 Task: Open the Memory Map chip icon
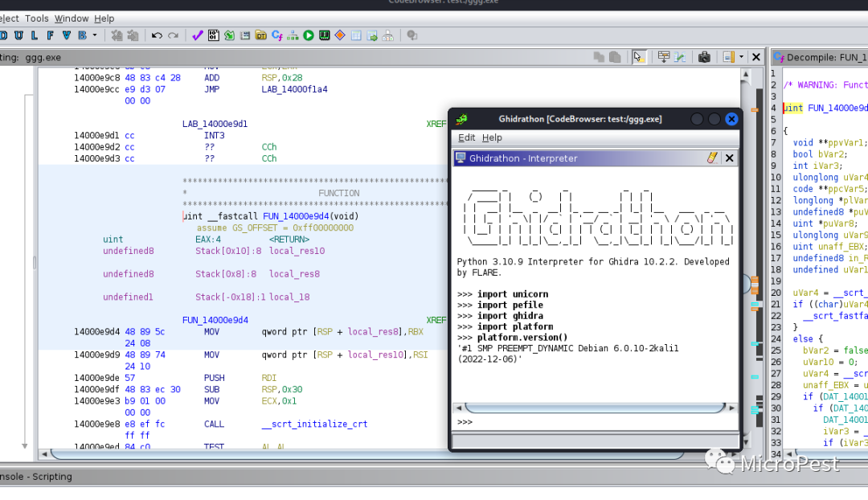(x=325, y=35)
